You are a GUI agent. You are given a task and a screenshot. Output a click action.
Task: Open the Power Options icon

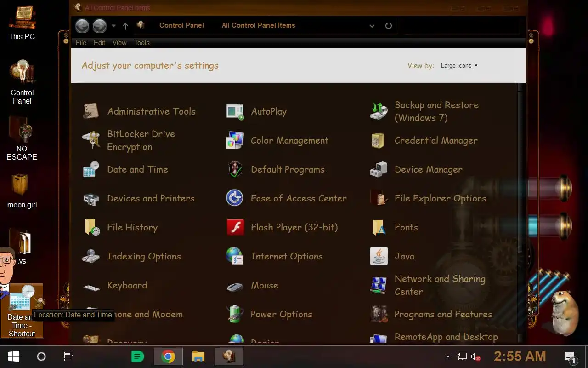(x=235, y=314)
